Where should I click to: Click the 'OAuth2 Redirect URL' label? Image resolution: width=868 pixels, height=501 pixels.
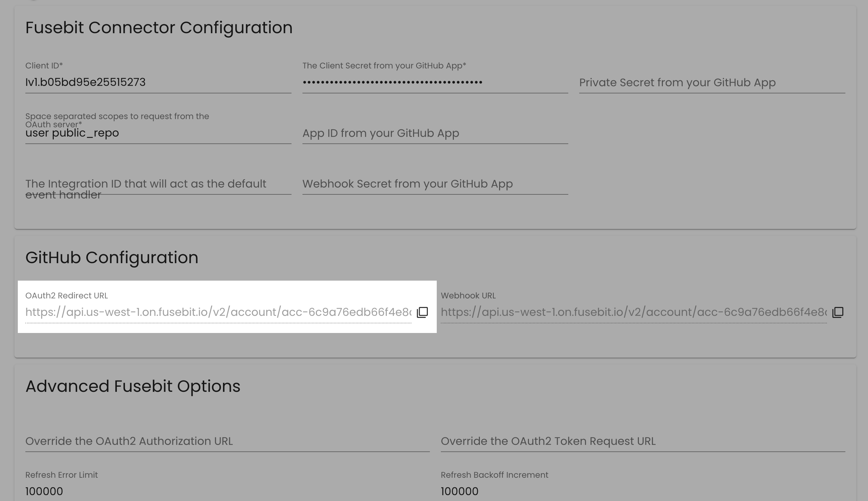(66, 296)
